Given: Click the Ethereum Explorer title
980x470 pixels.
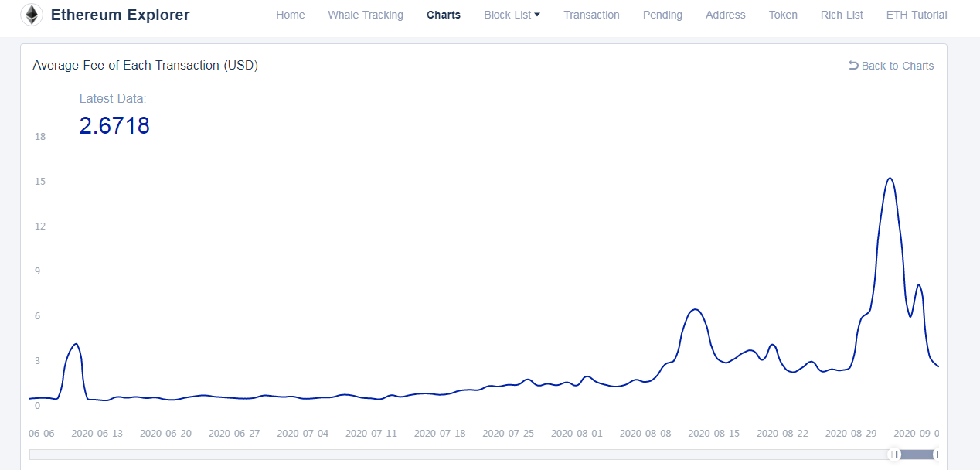Looking at the screenshot, I should click(x=120, y=15).
